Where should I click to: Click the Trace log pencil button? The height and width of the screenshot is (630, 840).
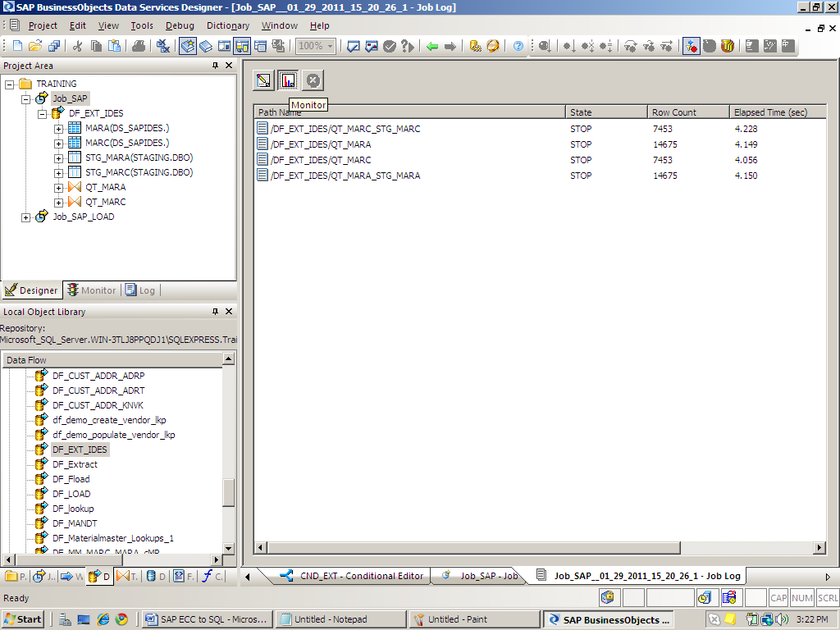tap(263, 80)
